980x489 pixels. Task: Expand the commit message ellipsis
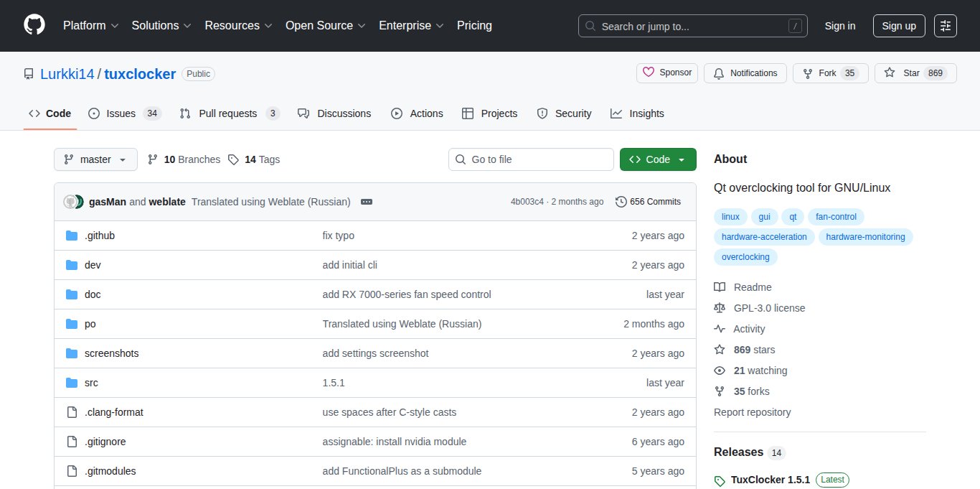click(x=367, y=202)
